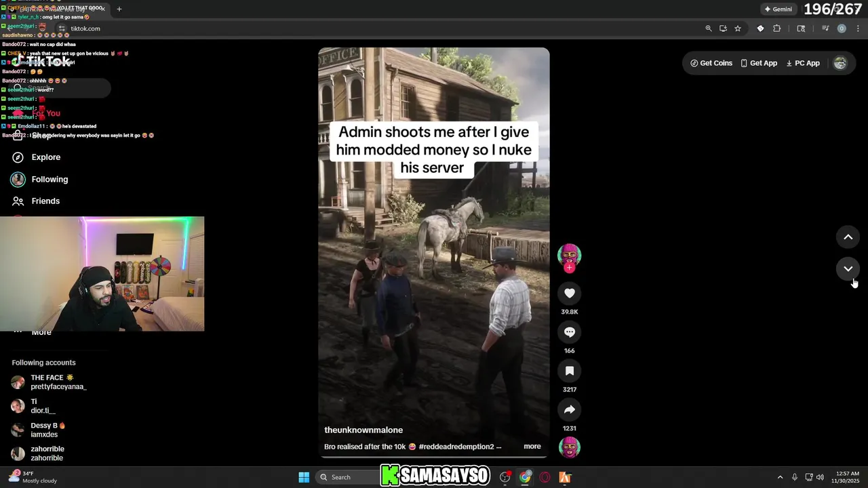Image resolution: width=868 pixels, height=488 pixels.
Task: Open the Explore page in sidebar
Action: click(x=46, y=157)
